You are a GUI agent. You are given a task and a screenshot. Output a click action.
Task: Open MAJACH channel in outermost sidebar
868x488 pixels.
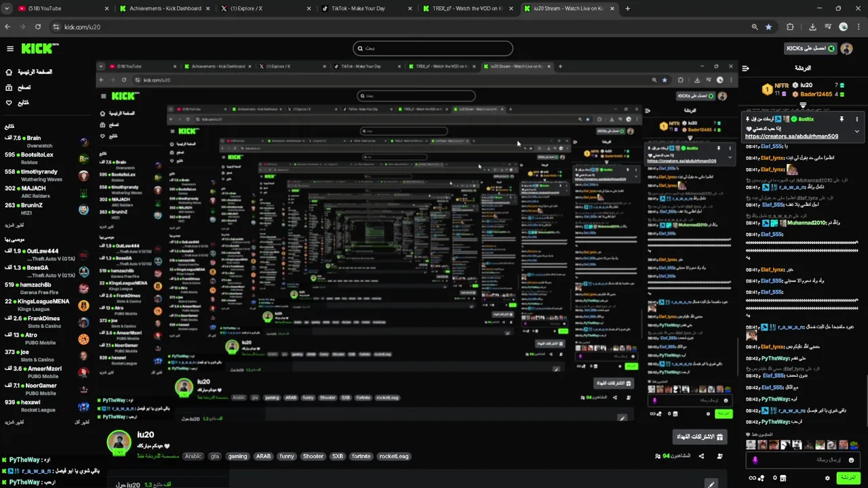pos(46,192)
